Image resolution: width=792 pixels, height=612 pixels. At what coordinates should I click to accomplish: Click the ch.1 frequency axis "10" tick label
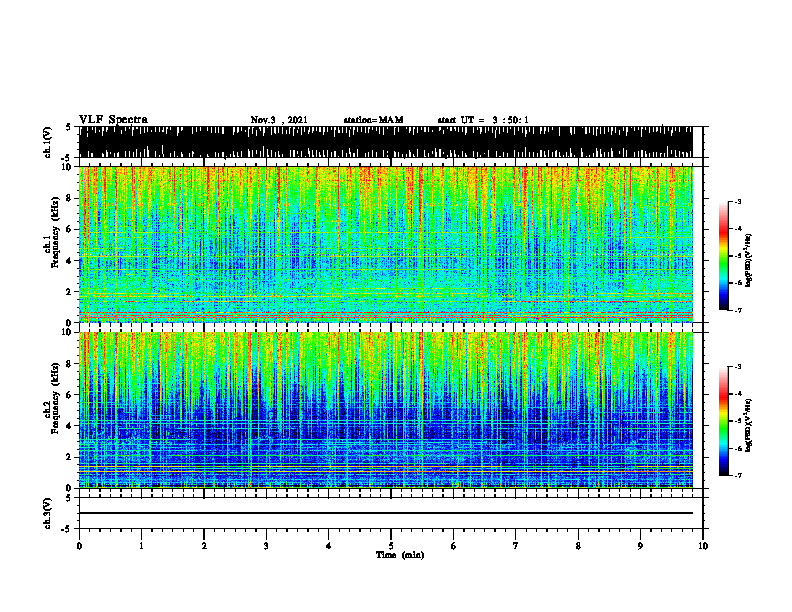tap(68, 167)
